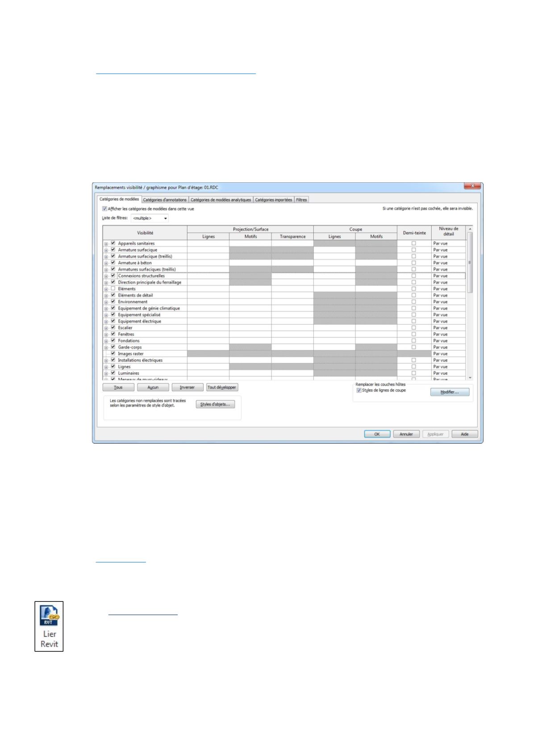
Task: Confirm the dialog with OK
Action: [377, 434]
